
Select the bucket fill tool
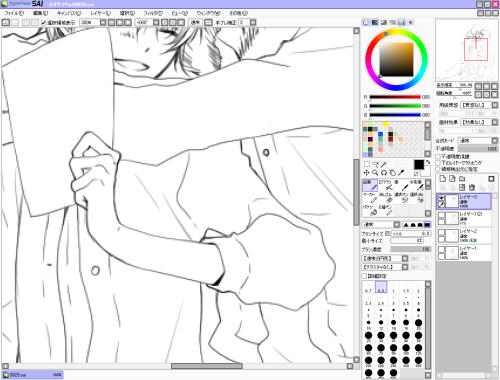(370, 211)
